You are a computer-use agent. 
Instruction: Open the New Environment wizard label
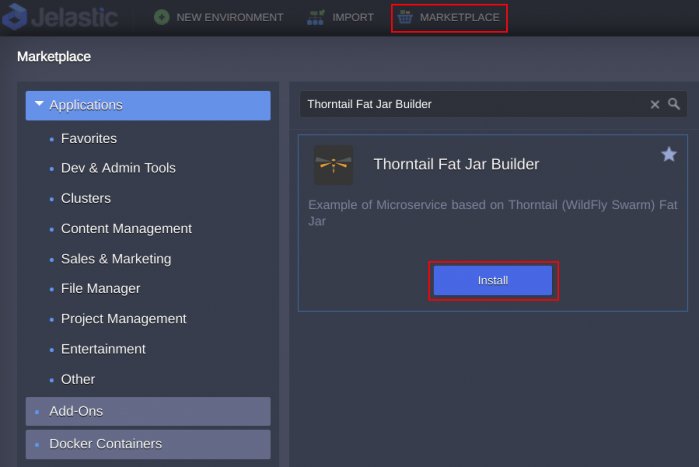[x=230, y=17]
